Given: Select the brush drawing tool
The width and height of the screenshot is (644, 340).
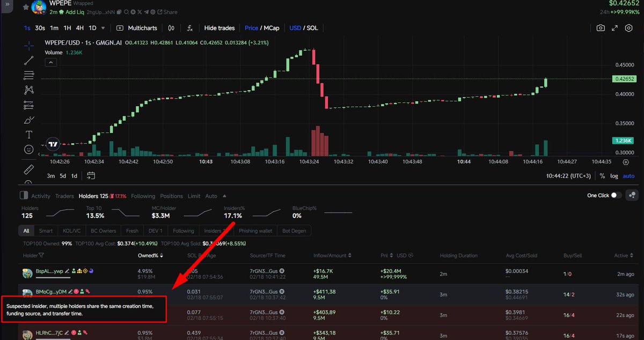Looking at the screenshot, I should (29, 120).
